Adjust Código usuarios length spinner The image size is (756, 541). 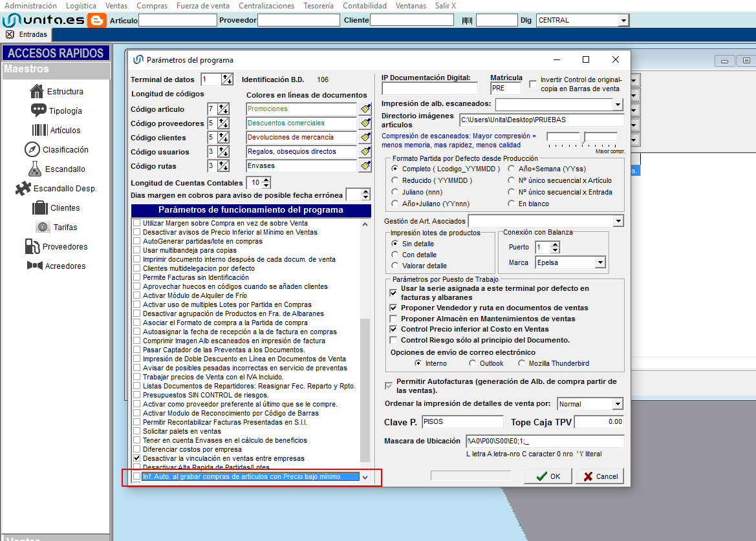223,152
